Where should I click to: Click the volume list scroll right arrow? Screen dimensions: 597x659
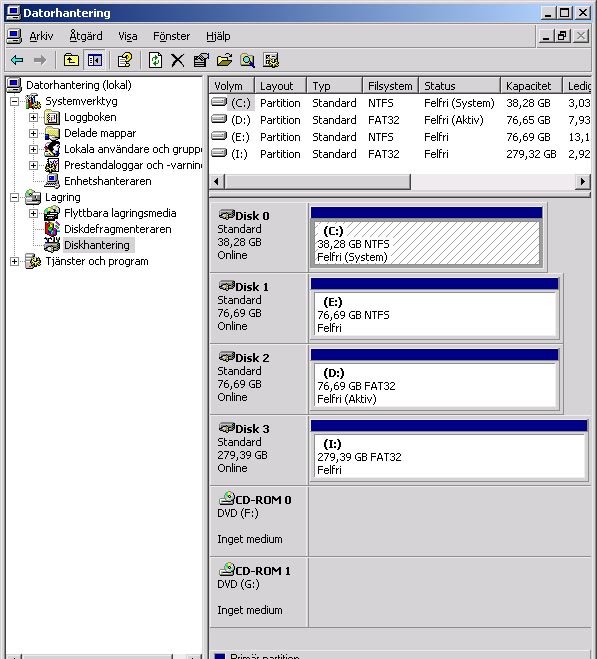click(x=583, y=182)
